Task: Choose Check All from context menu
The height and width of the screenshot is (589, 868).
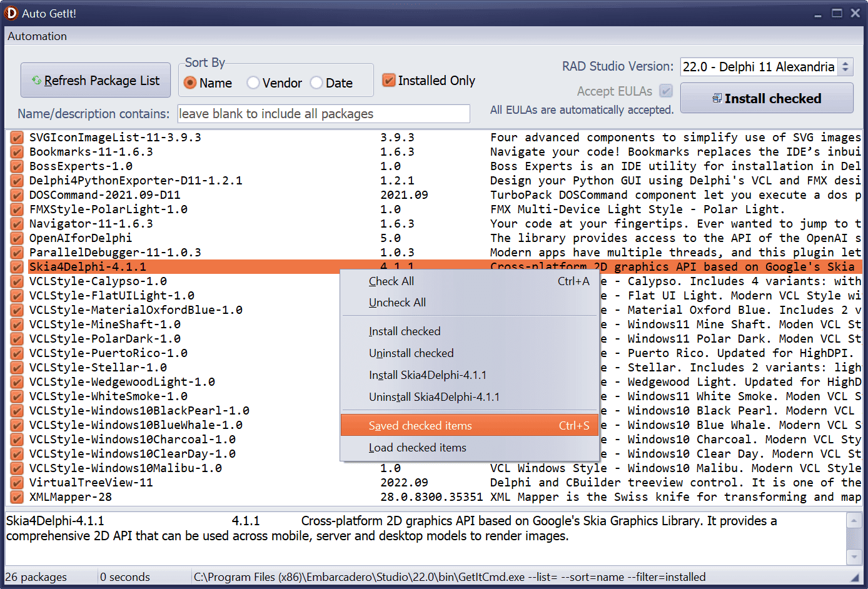Action: coord(470,281)
